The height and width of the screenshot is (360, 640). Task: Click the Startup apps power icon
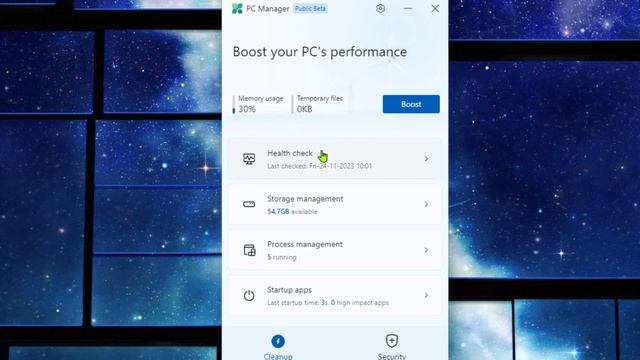[x=249, y=295]
